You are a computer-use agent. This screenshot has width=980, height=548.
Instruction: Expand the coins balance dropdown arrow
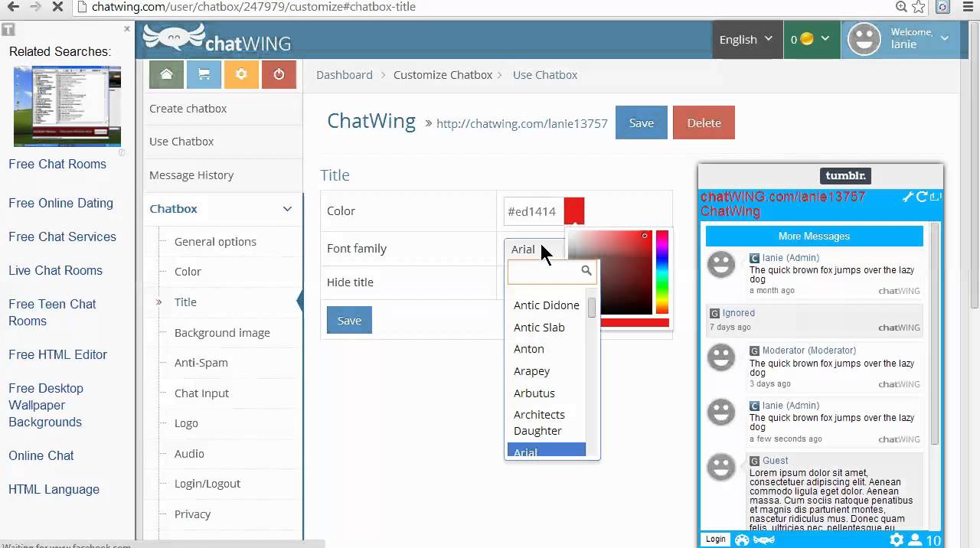(825, 38)
